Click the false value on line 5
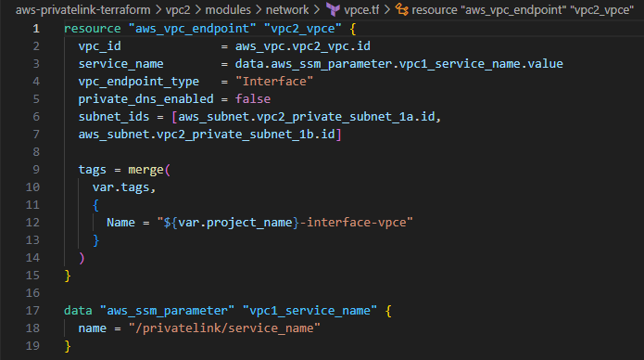This screenshot has width=644, height=360. pos(253,99)
